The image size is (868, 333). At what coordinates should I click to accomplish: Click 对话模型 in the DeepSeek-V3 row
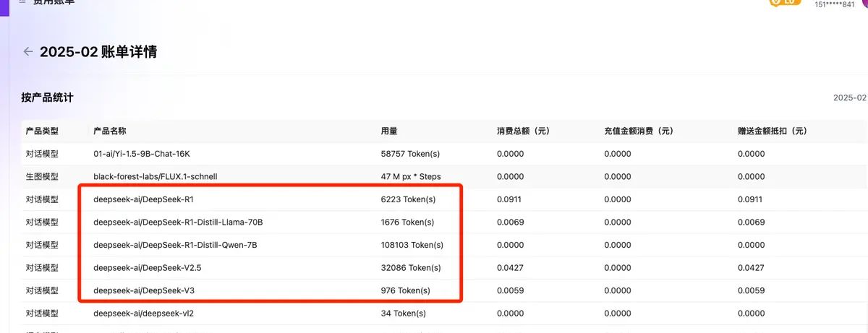coord(42,290)
